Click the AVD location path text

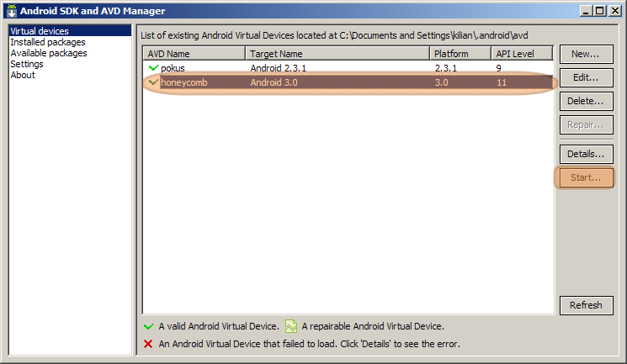click(x=334, y=35)
